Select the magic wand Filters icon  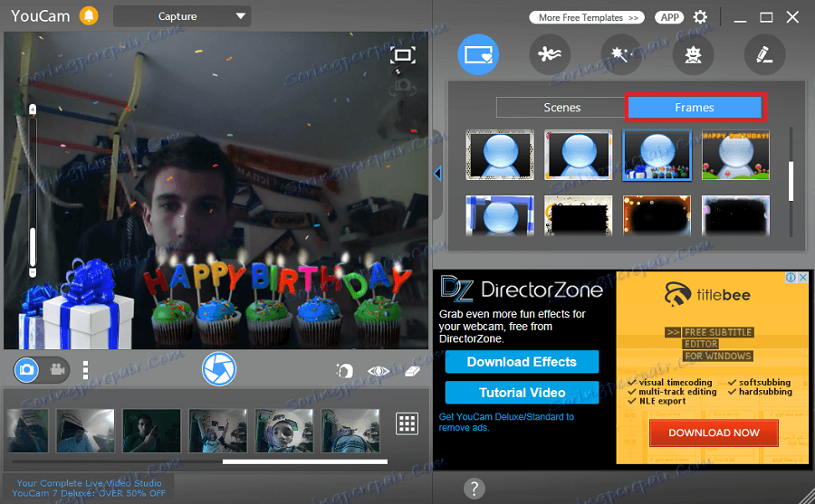(621, 54)
